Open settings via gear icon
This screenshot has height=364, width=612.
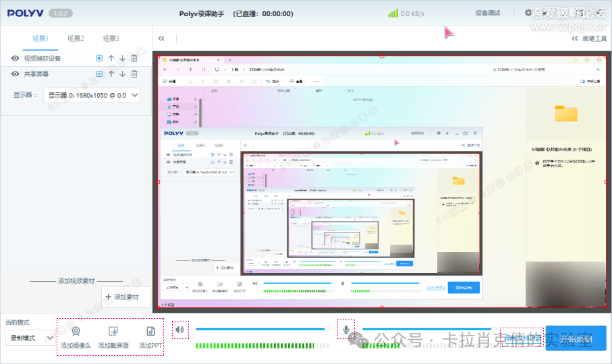(x=528, y=13)
